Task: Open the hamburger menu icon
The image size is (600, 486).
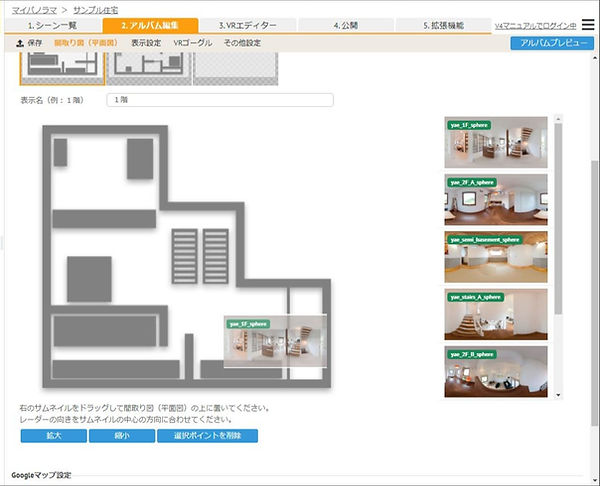Action: click(588, 25)
